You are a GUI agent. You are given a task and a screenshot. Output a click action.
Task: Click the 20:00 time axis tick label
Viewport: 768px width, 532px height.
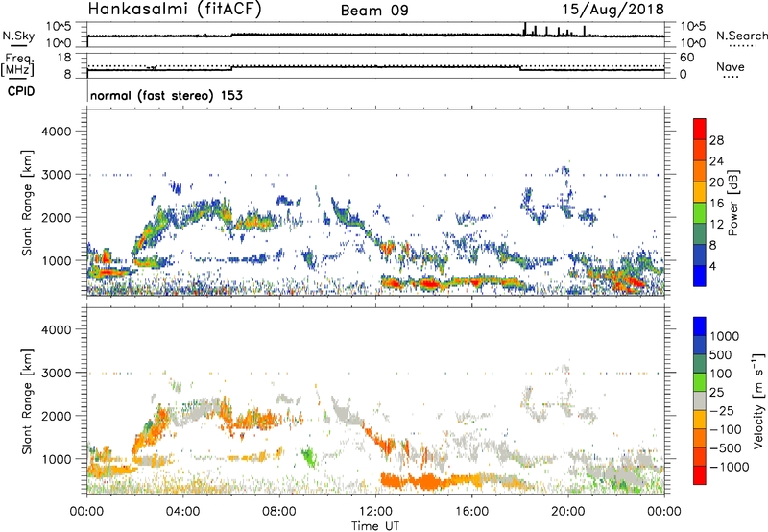point(568,512)
